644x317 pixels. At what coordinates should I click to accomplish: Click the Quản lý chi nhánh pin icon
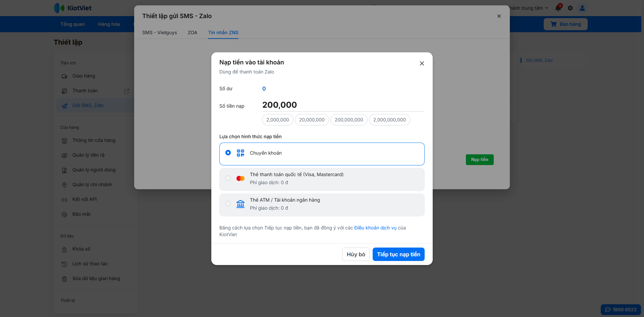pyautogui.click(x=64, y=185)
